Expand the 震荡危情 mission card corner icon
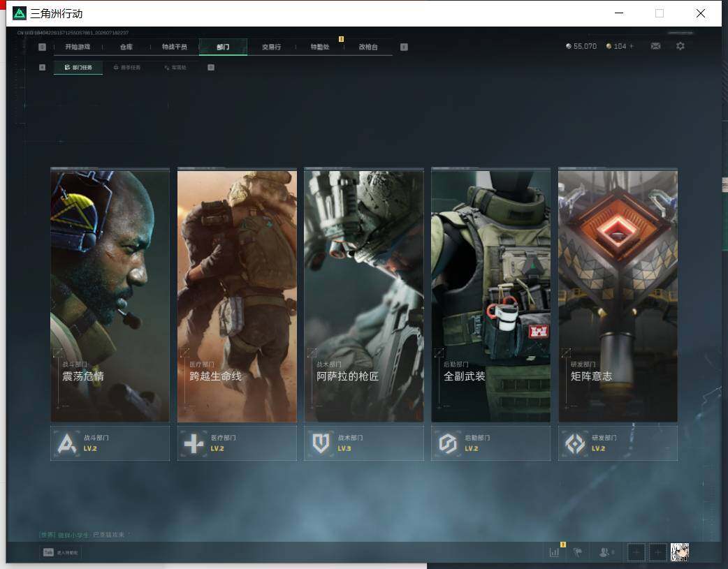This screenshot has height=569, width=728. [57, 353]
